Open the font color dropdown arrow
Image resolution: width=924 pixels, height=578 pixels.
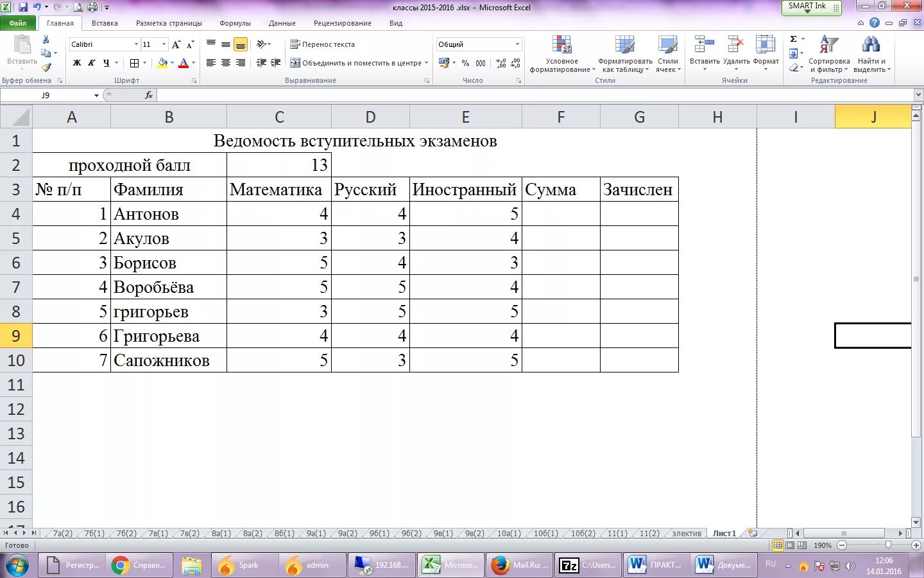coord(193,63)
